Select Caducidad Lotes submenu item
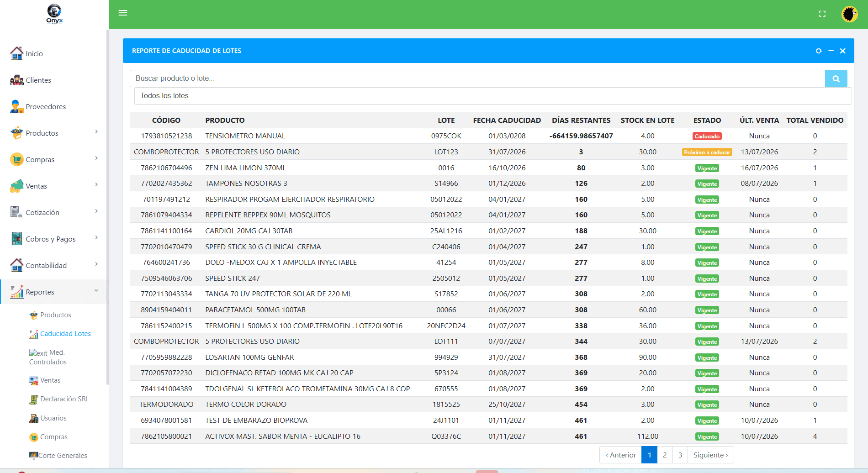The height and width of the screenshot is (473, 868). click(65, 334)
